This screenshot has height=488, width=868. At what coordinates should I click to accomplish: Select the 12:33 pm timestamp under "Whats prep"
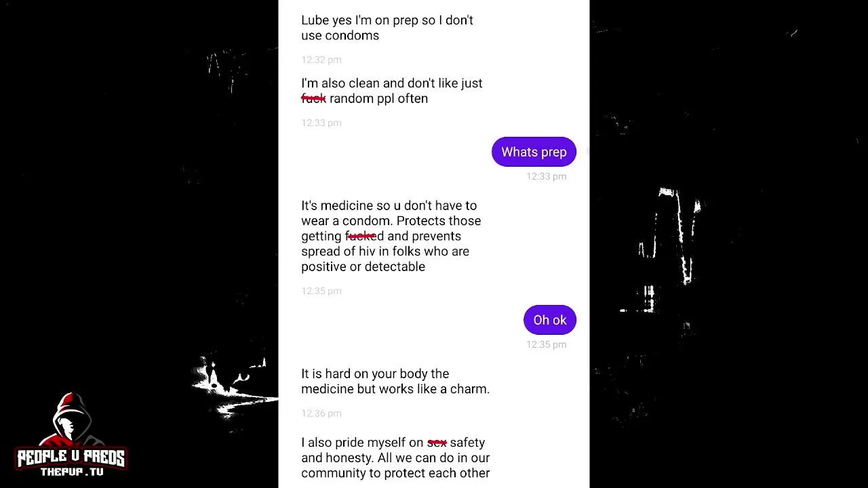(x=547, y=176)
